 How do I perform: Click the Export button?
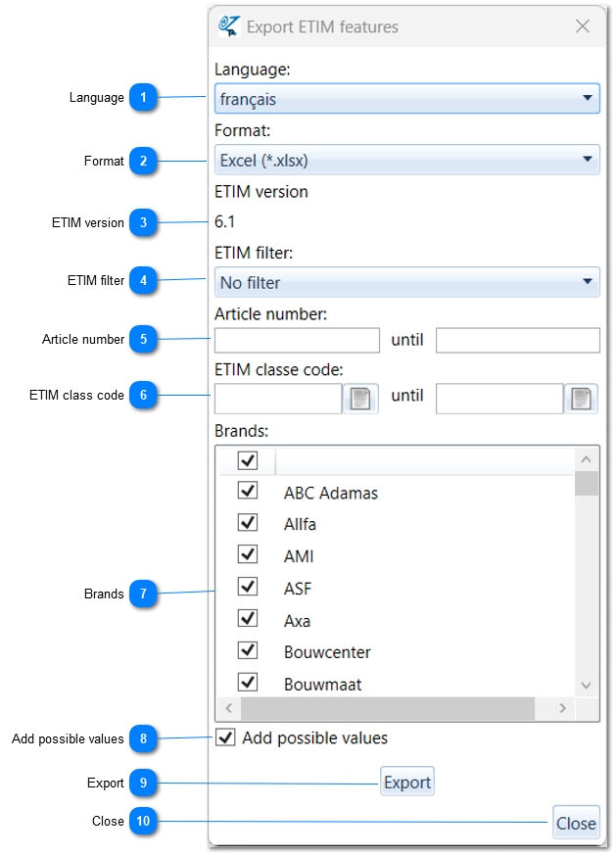tap(407, 782)
